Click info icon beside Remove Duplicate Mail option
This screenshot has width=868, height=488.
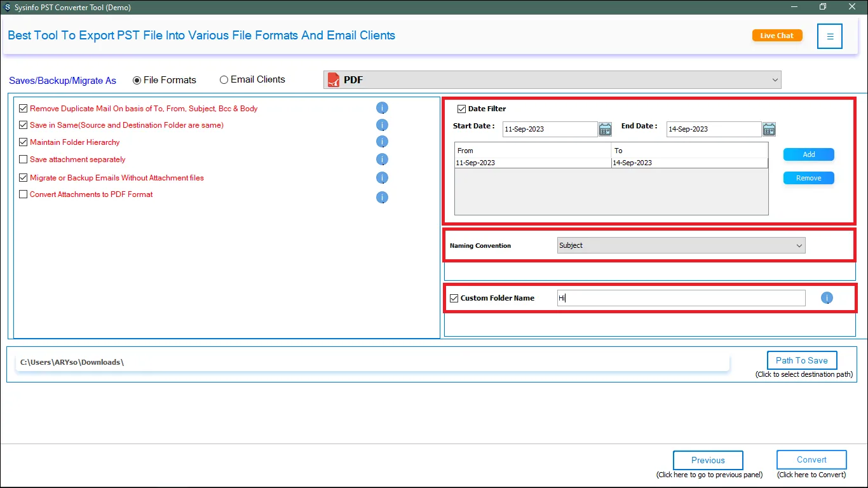coord(382,108)
